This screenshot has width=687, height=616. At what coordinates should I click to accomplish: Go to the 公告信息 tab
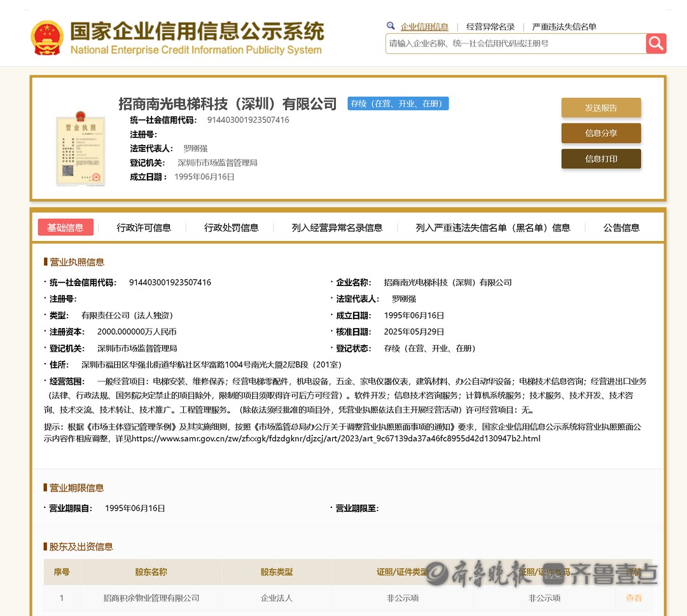621,228
